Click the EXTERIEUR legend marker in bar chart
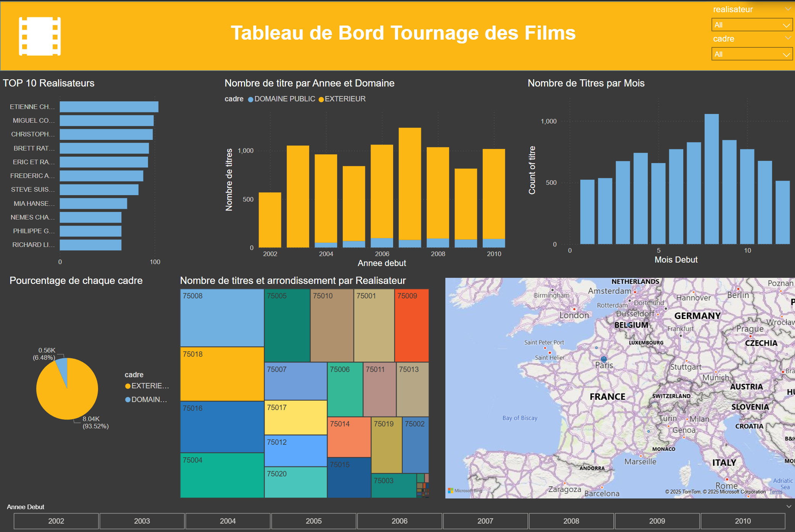The height and width of the screenshot is (532, 795). point(321,99)
